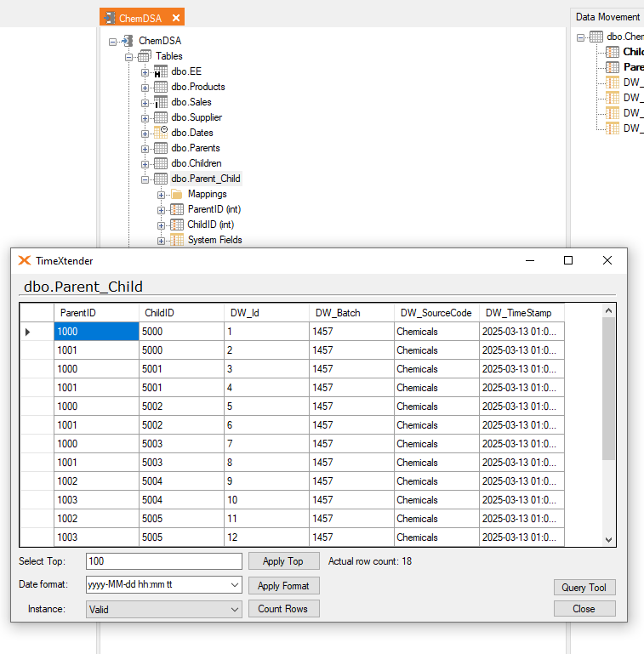Click the ChemDSA root node icon
Screen dimensions: 644x654
pos(128,41)
